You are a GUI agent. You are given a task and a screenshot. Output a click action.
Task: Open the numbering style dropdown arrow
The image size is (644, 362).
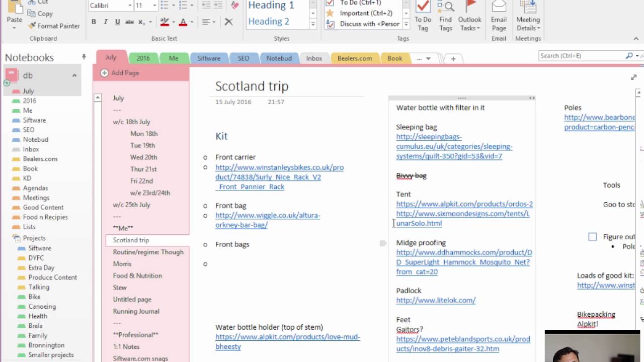tap(191, 6)
